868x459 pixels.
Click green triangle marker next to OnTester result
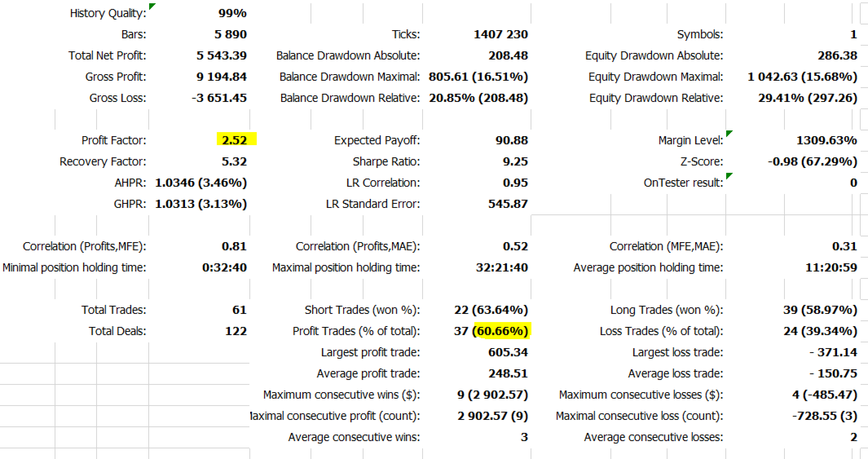(728, 176)
